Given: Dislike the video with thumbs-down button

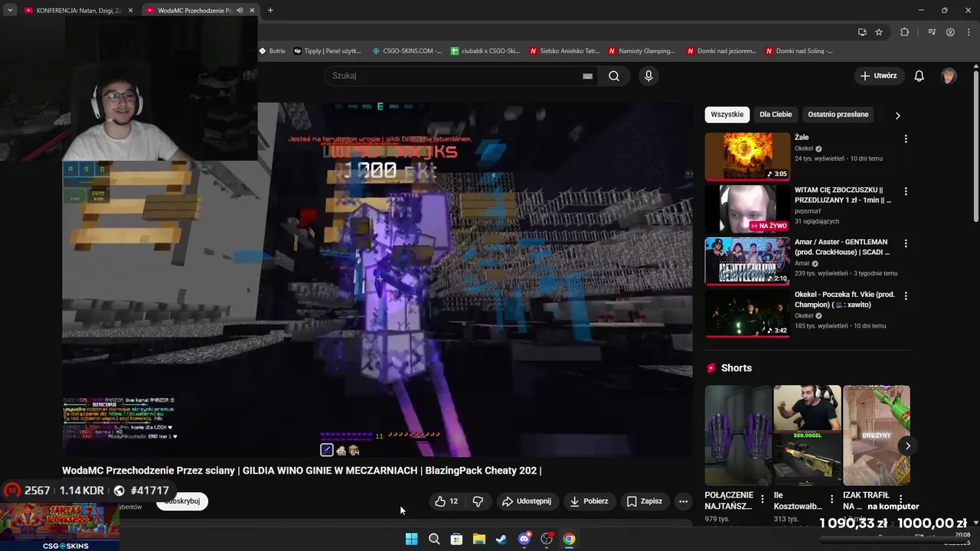Looking at the screenshot, I should pos(478,501).
